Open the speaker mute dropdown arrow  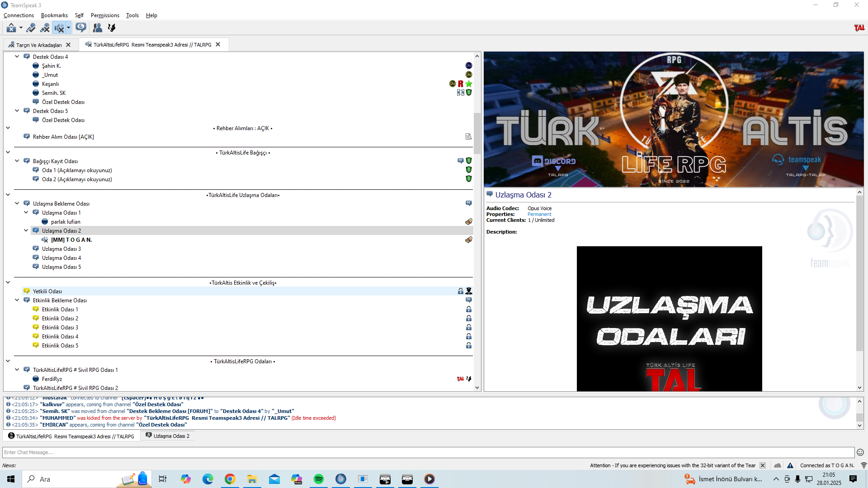tap(68, 28)
